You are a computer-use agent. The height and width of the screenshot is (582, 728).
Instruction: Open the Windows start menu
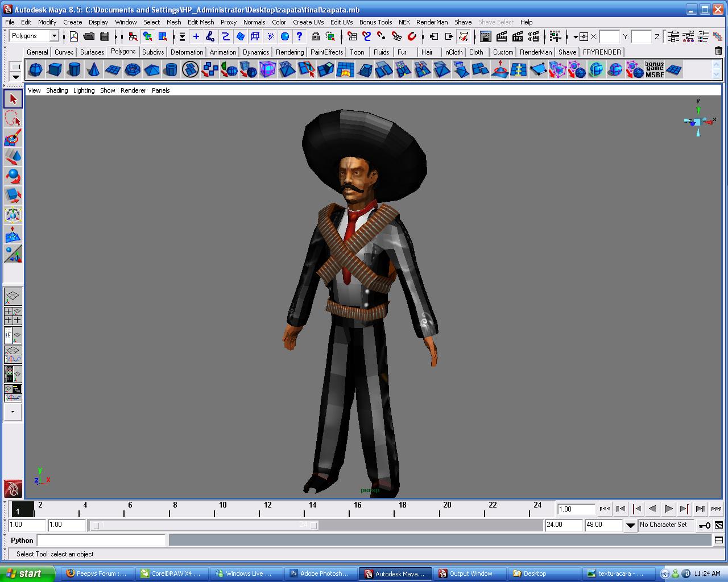pos(28,573)
